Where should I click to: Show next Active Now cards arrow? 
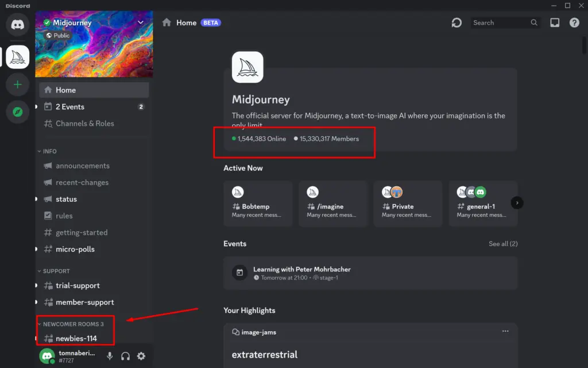point(517,203)
